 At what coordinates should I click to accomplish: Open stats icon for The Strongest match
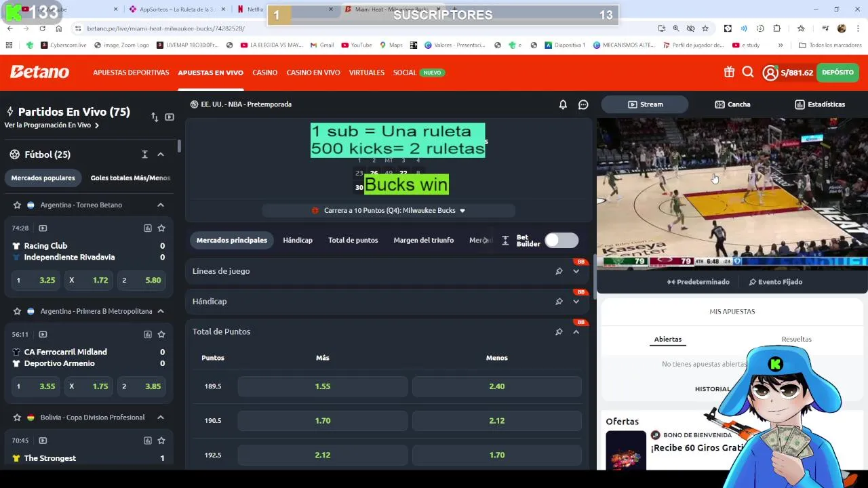(x=147, y=441)
